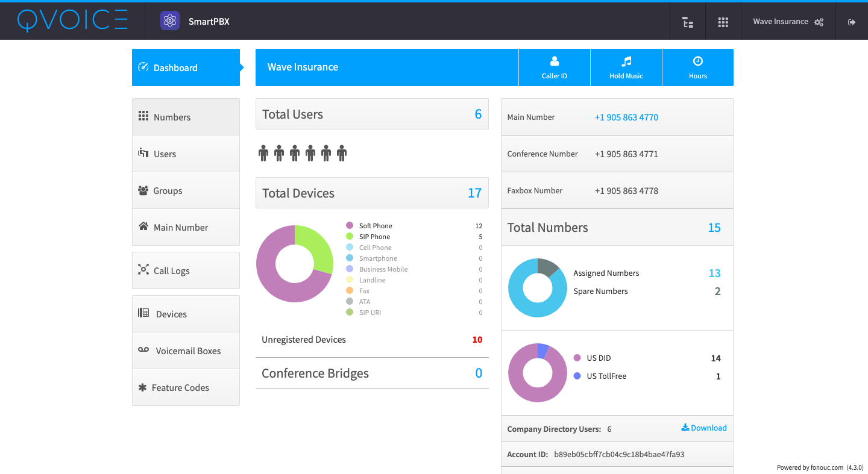The width and height of the screenshot is (868, 474).
Task: Click the Numbers keypad grid icon
Action: (x=143, y=116)
